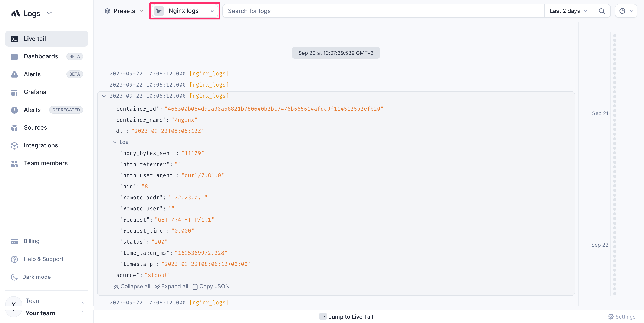Click the Help & Support menu item
Image resolution: width=644 pixels, height=323 pixels.
tap(44, 259)
